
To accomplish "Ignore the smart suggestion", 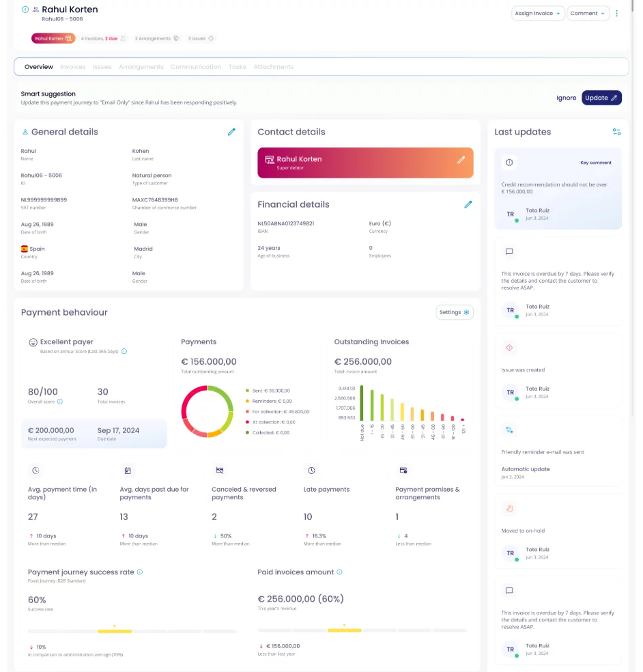I will (567, 98).
